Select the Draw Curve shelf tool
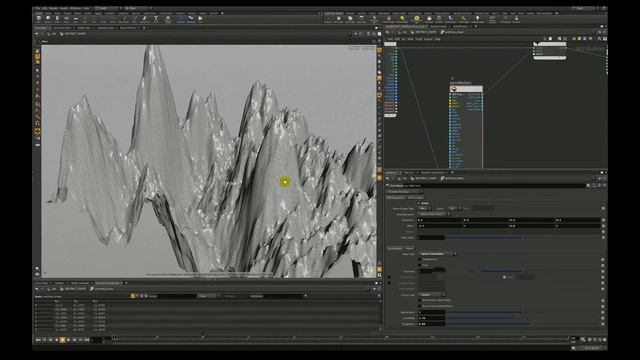The image size is (640, 360). tap(124, 18)
